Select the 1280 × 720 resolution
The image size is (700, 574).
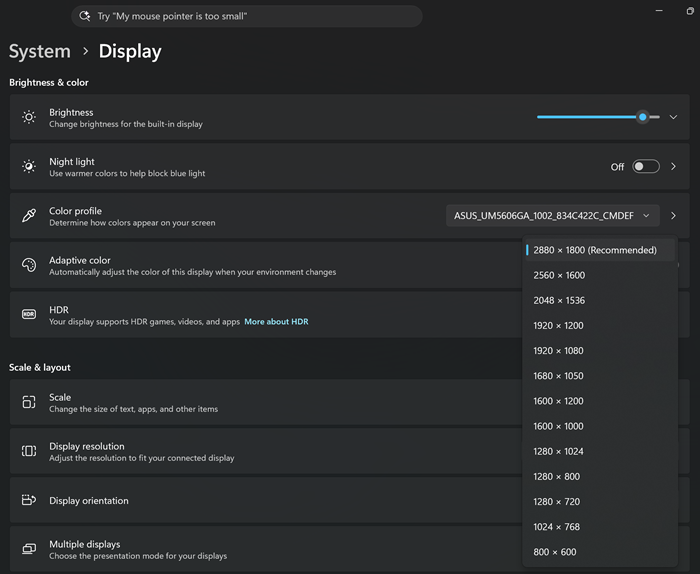pos(600,502)
